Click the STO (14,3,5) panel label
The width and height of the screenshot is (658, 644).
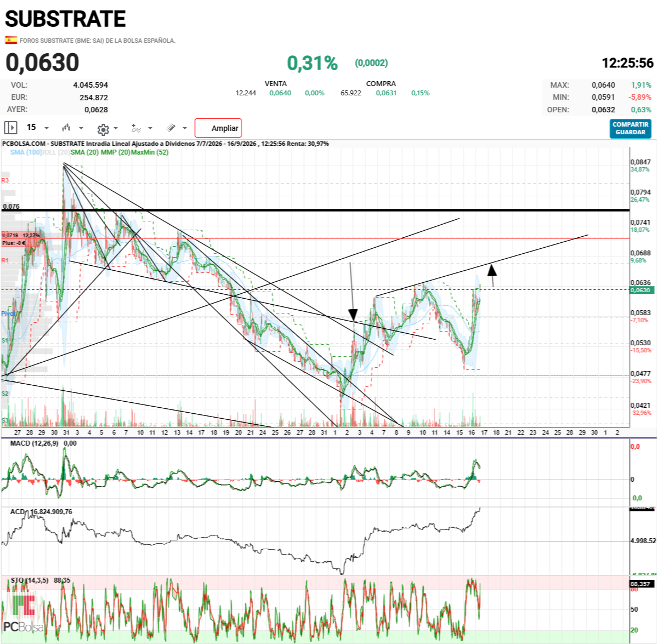point(30,580)
